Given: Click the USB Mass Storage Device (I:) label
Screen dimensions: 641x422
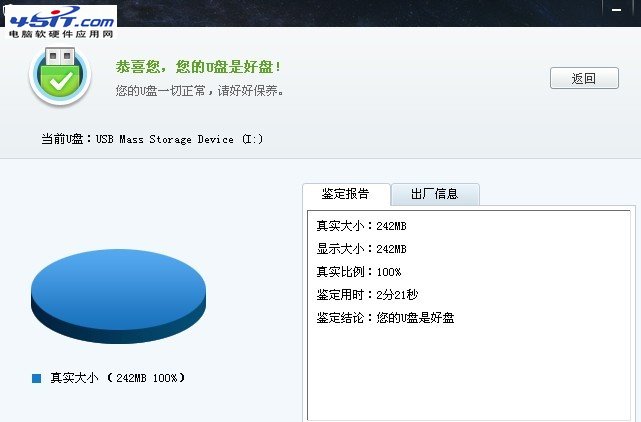Looking at the screenshot, I should (179, 139).
